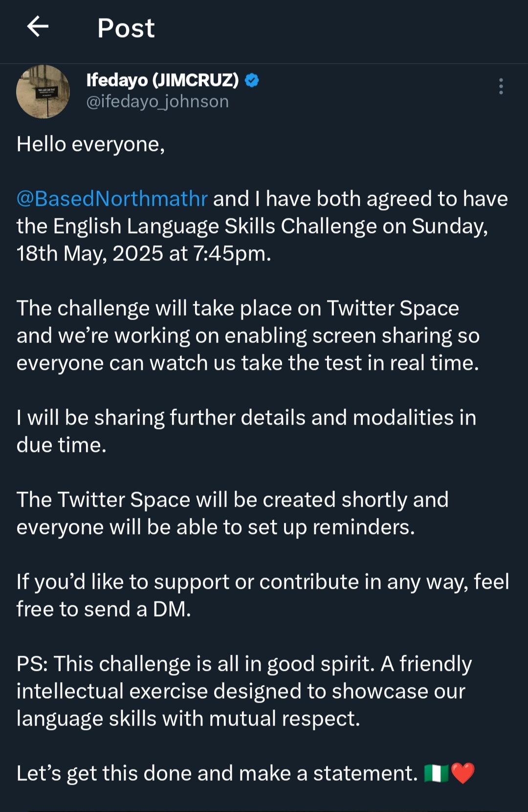The image size is (528, 812).
Task: Open the three-dot more options menu
Action: tap(501, 86)
